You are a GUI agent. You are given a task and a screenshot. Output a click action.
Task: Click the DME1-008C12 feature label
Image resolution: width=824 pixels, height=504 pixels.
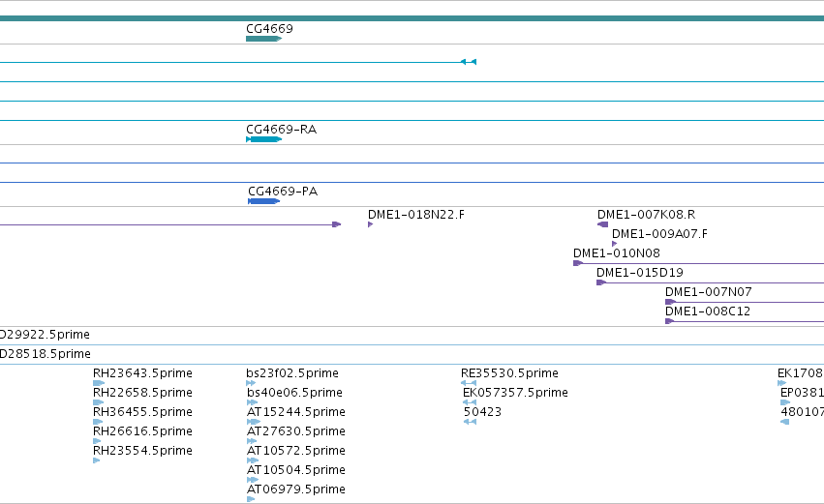tap(708, 311)
